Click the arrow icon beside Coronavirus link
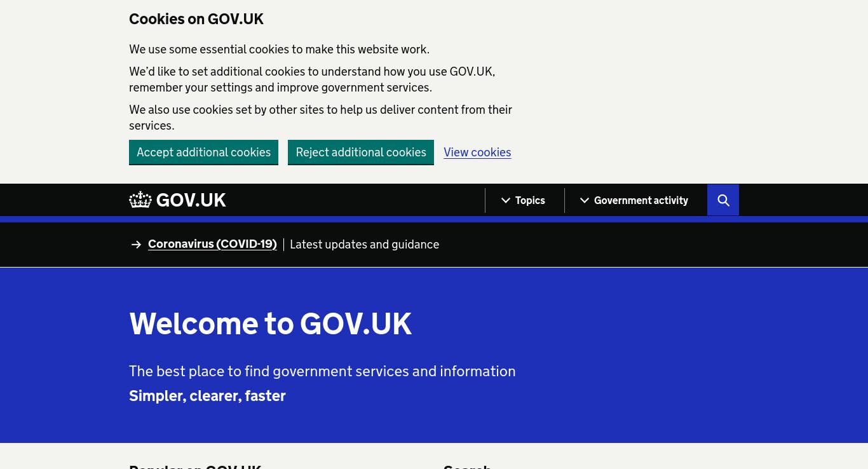 click(136, 245)
